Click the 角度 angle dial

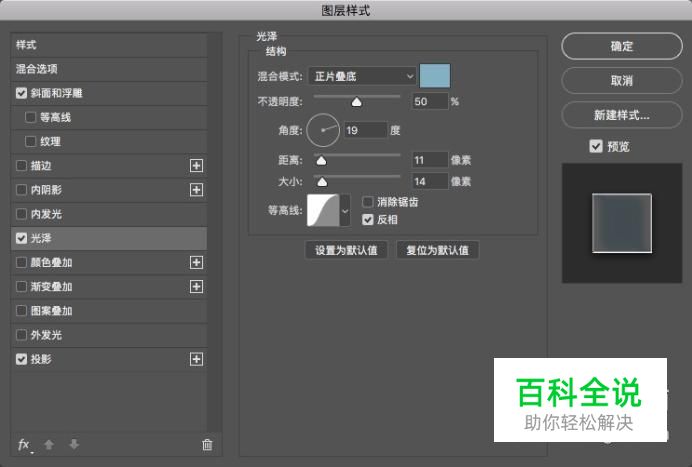coord(323,130)
